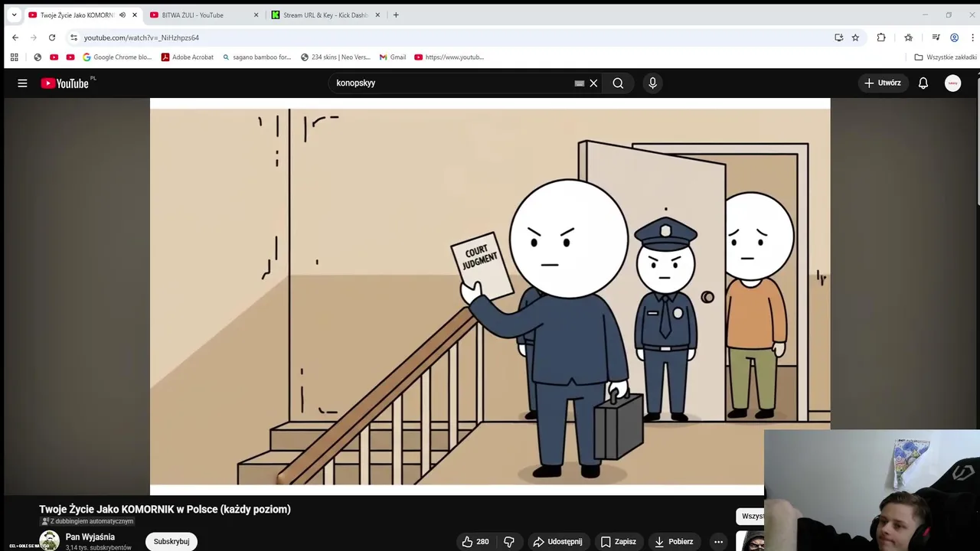The image size is (980, 551).
Task: Go to YouTube home via logo
Action: pos(65,83)
